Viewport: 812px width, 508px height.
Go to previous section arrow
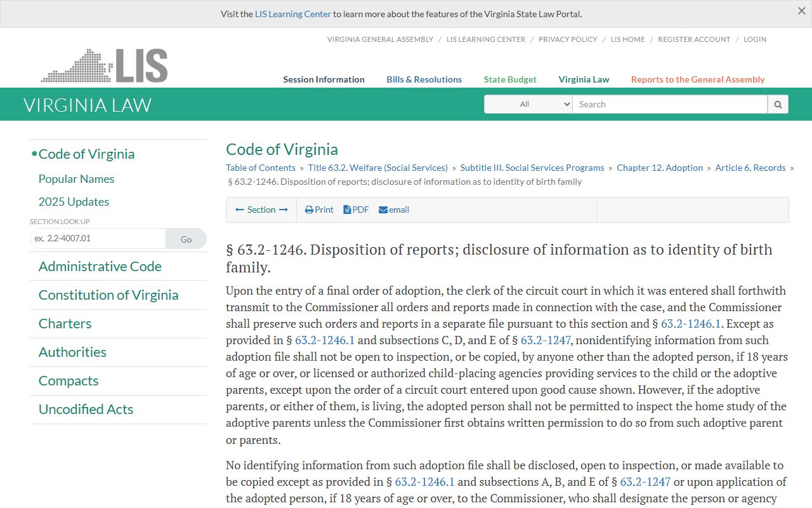tap(240, 210)
